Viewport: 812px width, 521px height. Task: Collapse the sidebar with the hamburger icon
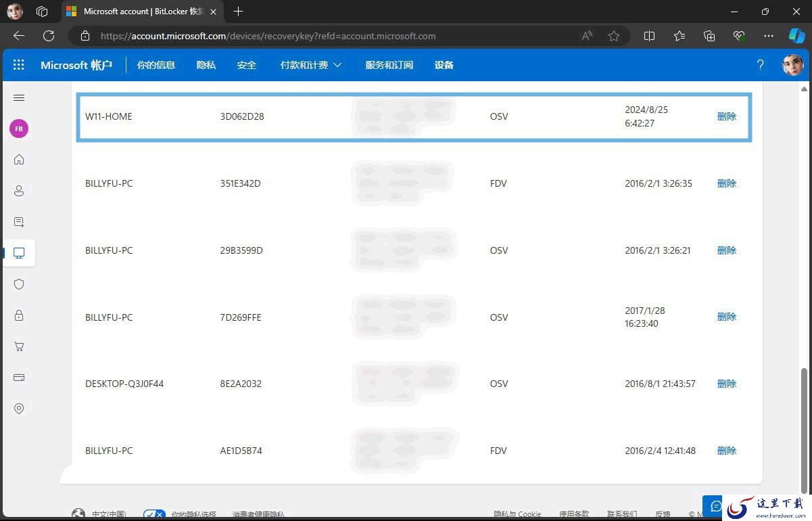(x=19, y=98)
